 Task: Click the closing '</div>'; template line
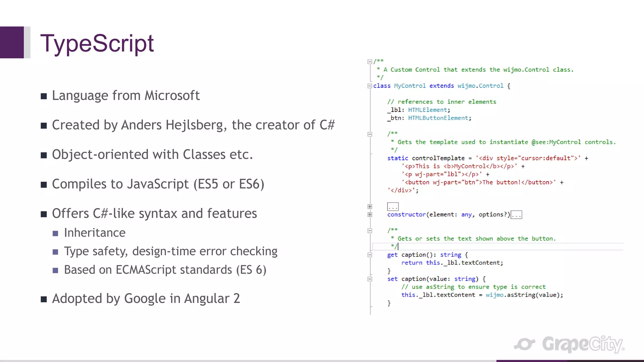pyautogui.click(x=403, y=190)
